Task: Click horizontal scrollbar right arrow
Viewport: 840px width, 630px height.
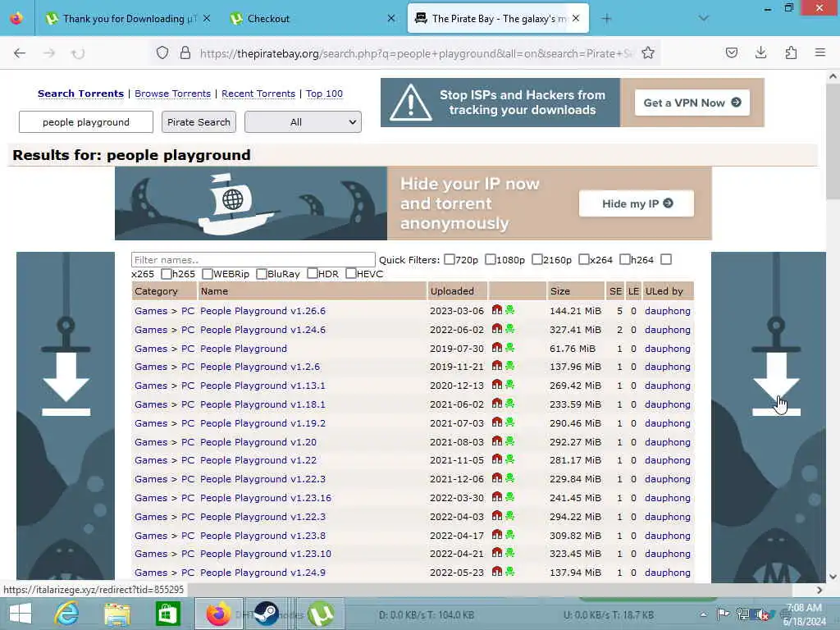Action: (x=819, y=590)
